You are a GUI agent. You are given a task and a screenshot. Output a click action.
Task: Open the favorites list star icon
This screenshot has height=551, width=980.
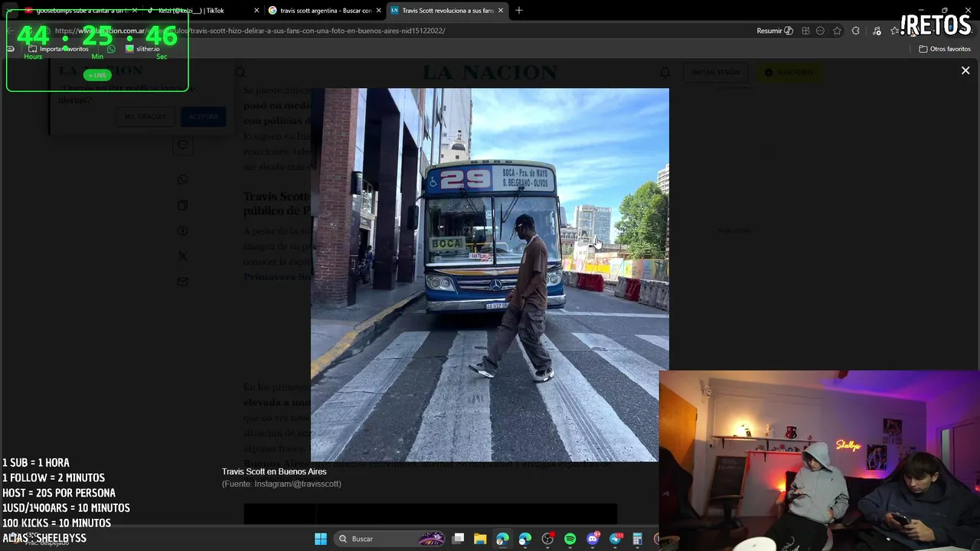click(x=894, y=31)
